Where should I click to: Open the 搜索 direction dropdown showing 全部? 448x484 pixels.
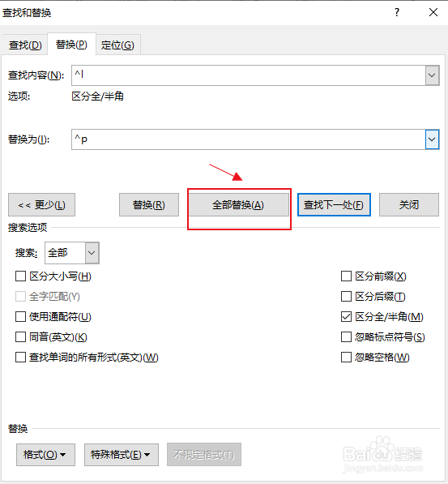click(x=72, y=253)
